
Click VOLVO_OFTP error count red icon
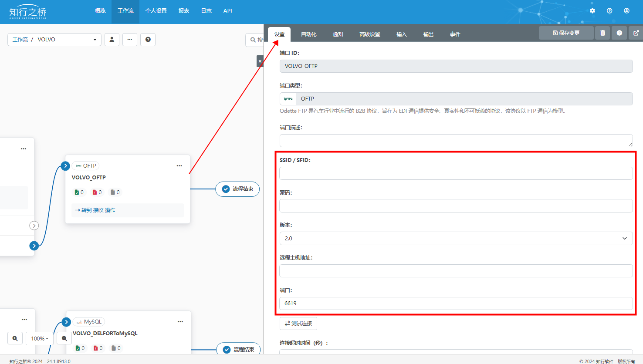point(95,192)
